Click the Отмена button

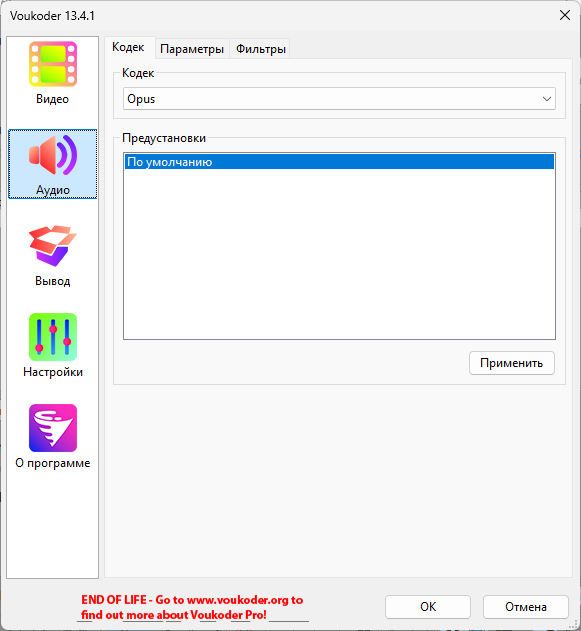(x=525, y=607)
